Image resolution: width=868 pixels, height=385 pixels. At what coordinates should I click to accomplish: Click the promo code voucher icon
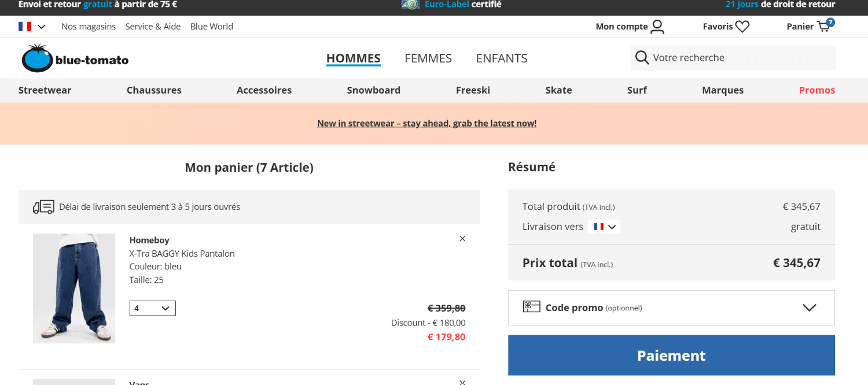point(531,307)
